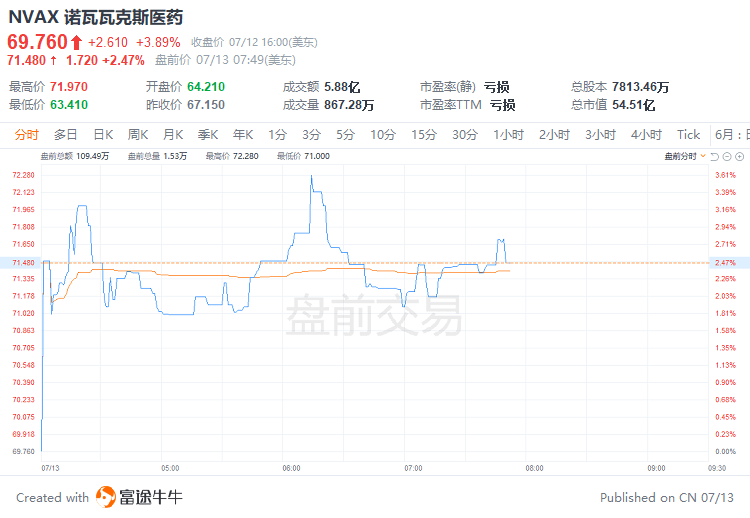Click 成交量 value 867.28万
Screen dimensions: 750x518
pyautogui.click(x=349, y=105)
